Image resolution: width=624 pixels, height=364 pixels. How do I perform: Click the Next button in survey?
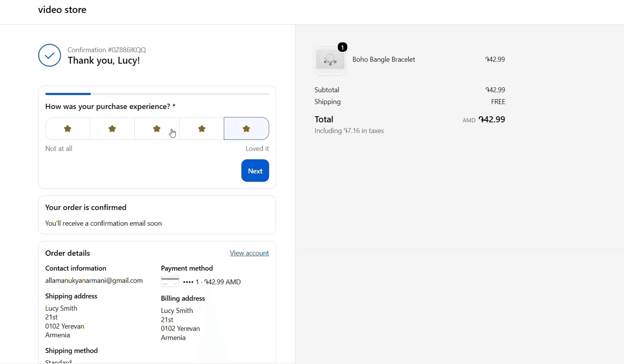click(x=255, y=171)
